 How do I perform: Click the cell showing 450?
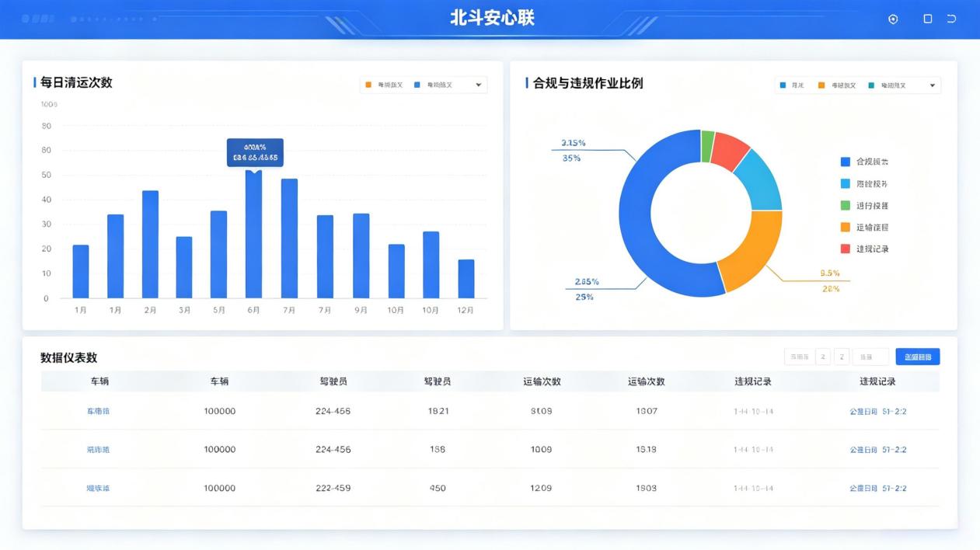pyautogui.click(x=438, y=489)
